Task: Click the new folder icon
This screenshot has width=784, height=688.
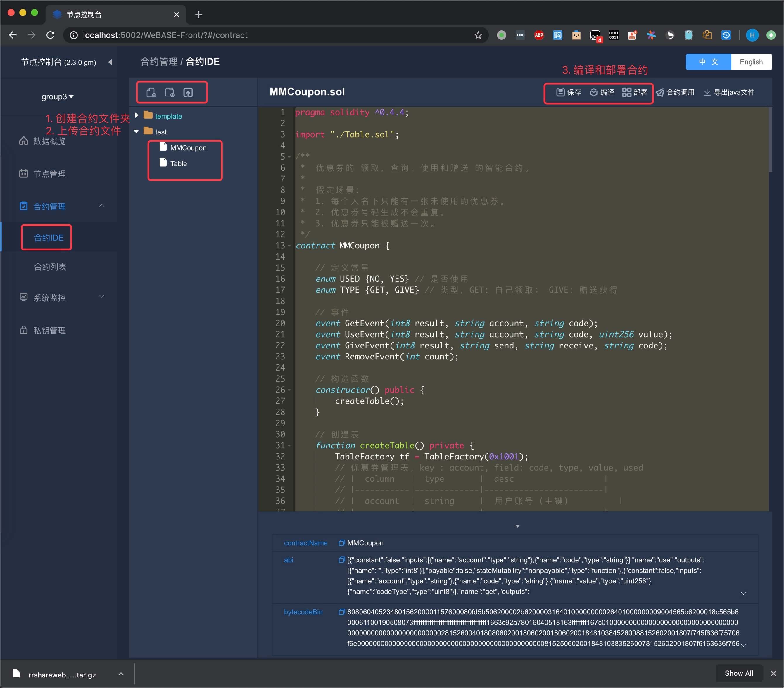Action: [170, 92]
